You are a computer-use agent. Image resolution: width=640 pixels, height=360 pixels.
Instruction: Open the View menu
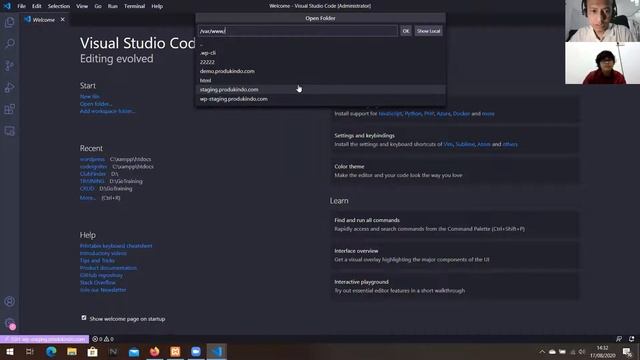(x=82, y=6)
